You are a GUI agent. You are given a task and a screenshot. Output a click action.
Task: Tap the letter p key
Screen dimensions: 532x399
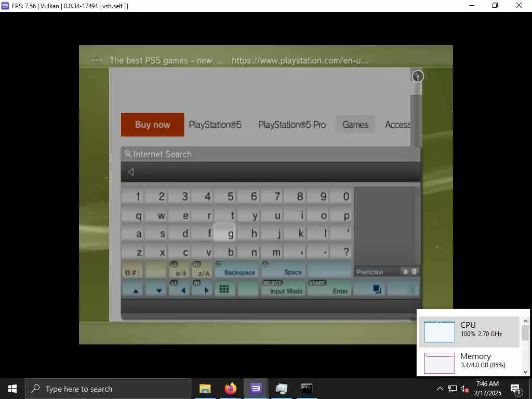[341, 215]
